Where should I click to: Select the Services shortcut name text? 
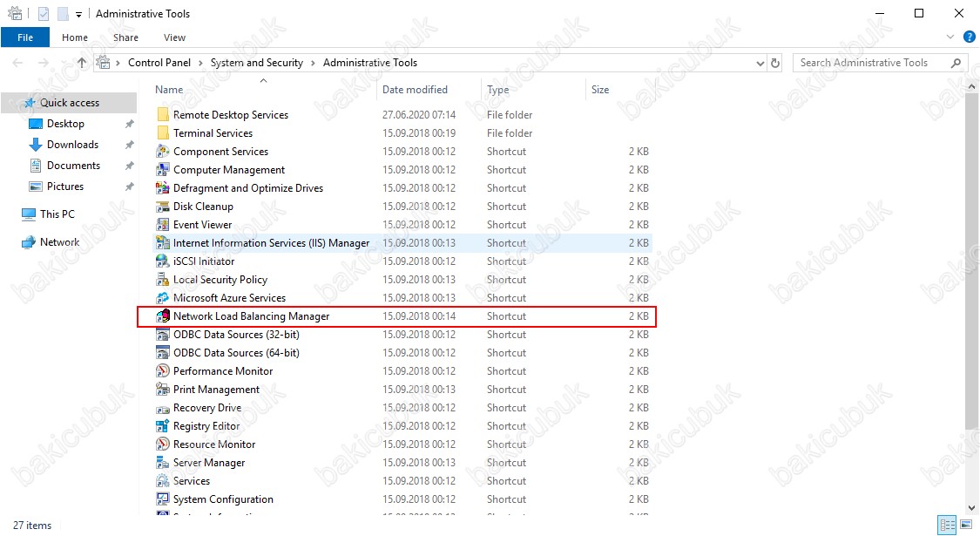coord(192,481)
